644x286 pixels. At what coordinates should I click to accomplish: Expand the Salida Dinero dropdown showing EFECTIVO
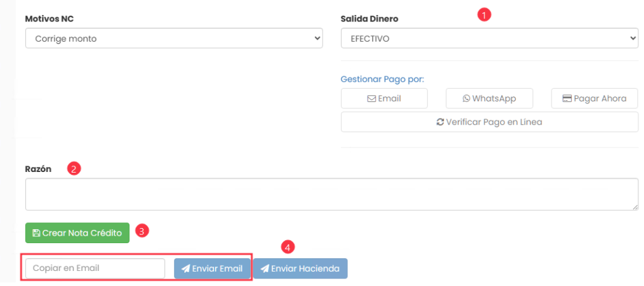[489, 38]
